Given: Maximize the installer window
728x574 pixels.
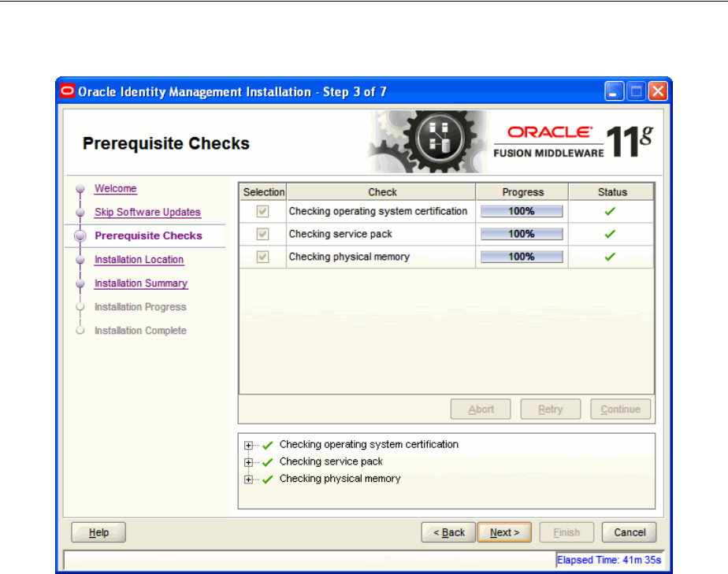Looking at the screenshot, I should tap(636, 91).
